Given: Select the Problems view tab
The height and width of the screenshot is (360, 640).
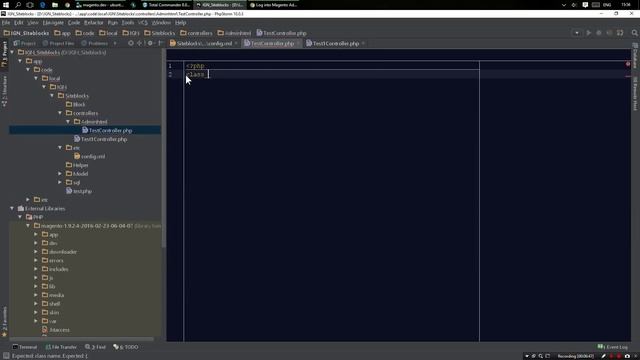Looking at the screenshot, I should pyautogui.click(x=95, y=43).
